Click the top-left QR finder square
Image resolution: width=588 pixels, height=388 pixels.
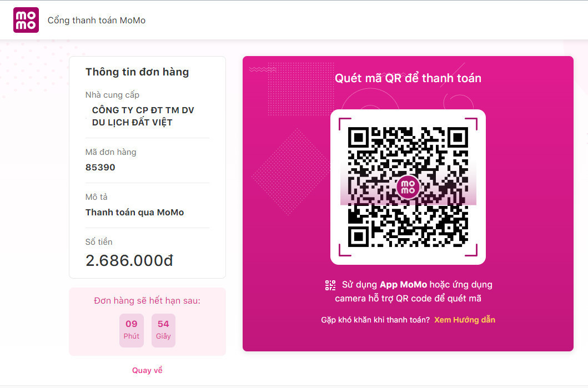click(359, 138)
